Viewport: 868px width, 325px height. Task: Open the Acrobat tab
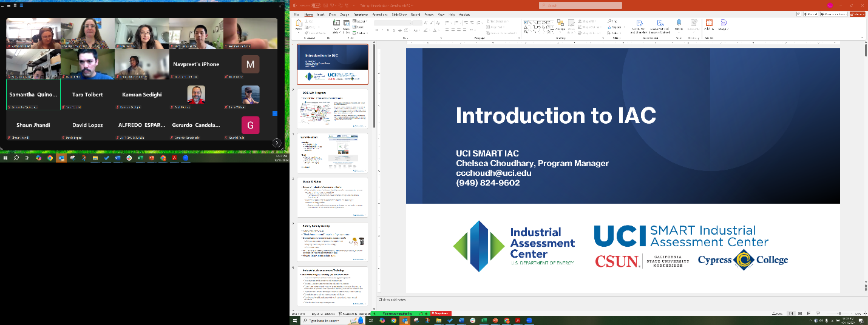coord(464,15)
